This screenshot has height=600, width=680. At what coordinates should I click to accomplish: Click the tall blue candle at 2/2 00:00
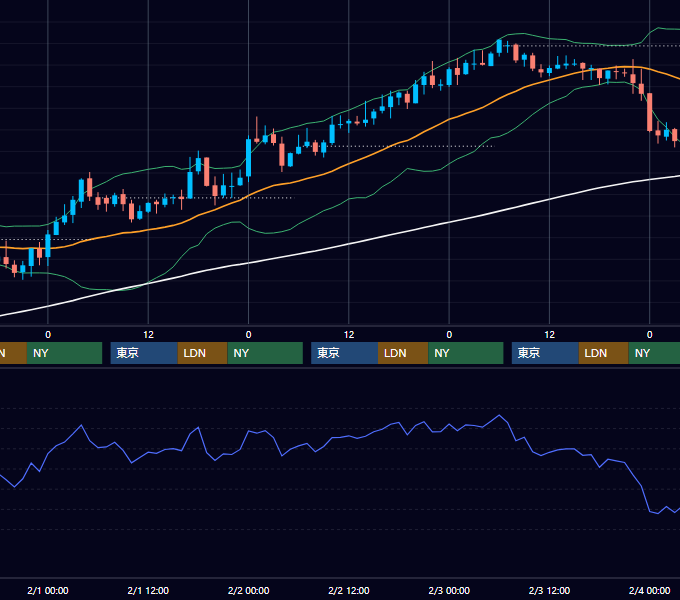(x=248, y=158)
